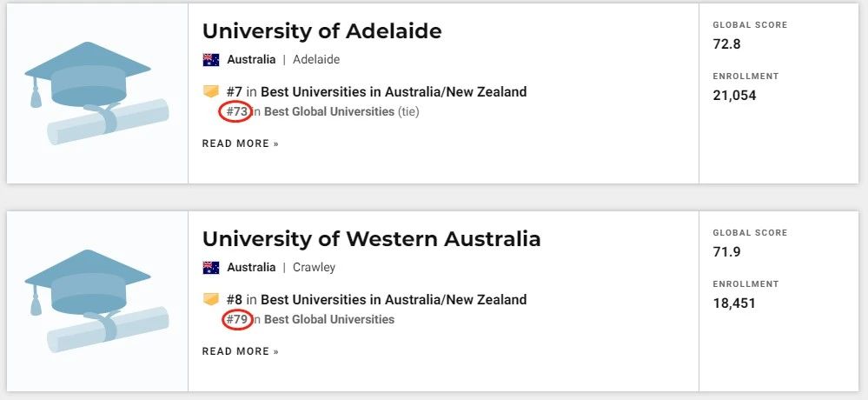The image size is (868, 400).
Task: Open the University of Adelaide title link
Action: point(322,31)
